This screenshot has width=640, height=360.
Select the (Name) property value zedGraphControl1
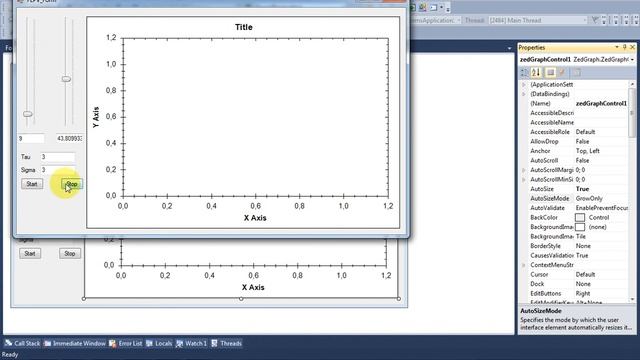[x=601, y=104]
